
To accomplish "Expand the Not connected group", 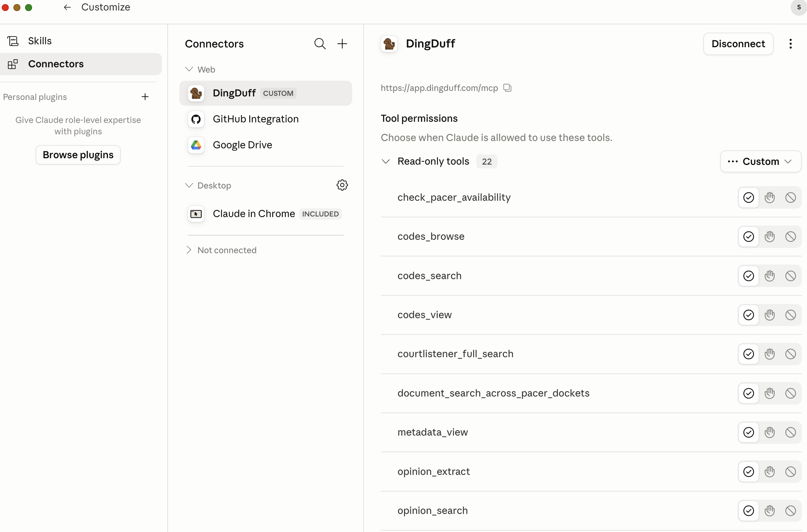I will (x=189, y=250).
